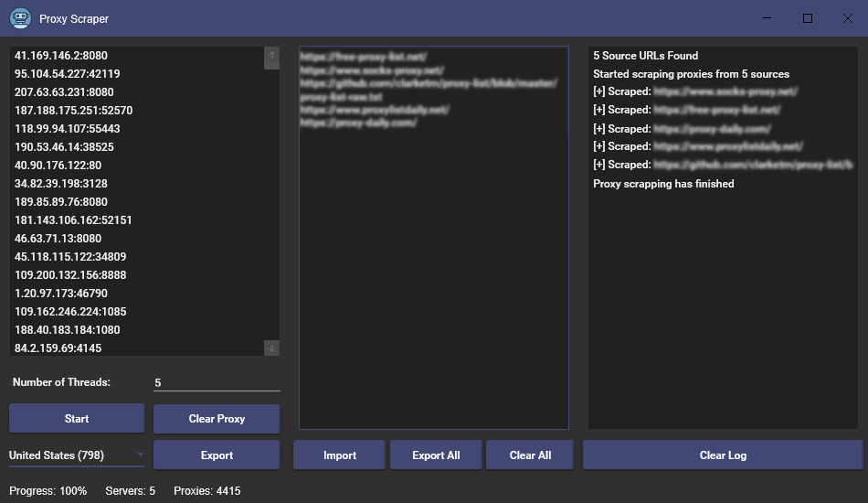The width and height of the screenshot is (868, 503).
Task: Click the 'Proxy scrapping has finished' log line
Action: pos(663,184)
